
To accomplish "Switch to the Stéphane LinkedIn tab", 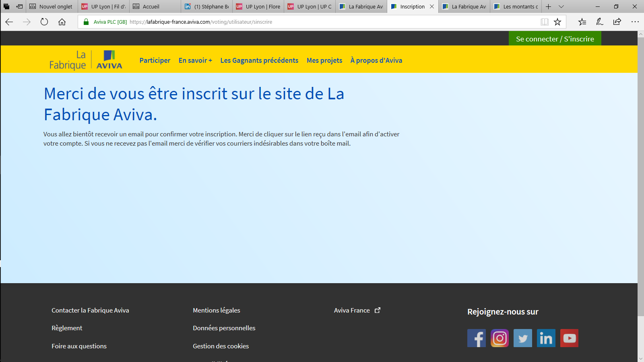I will [206, 6].
